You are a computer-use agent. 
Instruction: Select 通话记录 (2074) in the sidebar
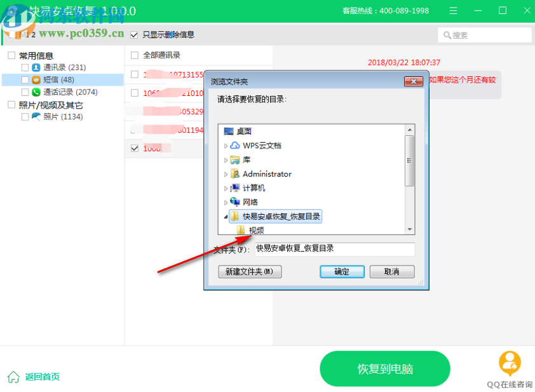click(x=71, y=92)
